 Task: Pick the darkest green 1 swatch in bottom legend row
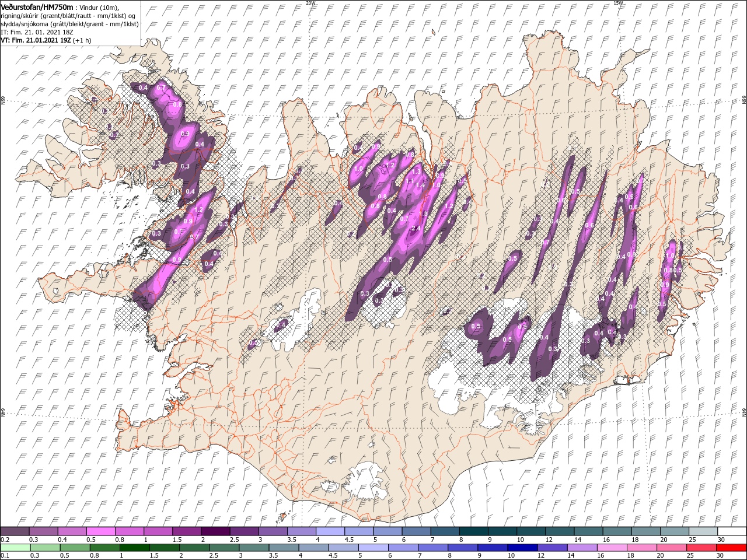tap(134, 548)
